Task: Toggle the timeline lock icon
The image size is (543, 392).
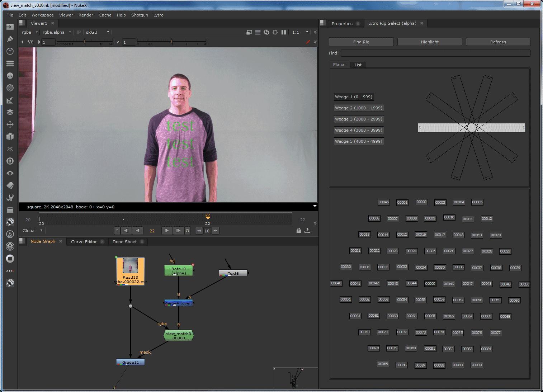Action: pyautogui.click(x=299, y=231)
